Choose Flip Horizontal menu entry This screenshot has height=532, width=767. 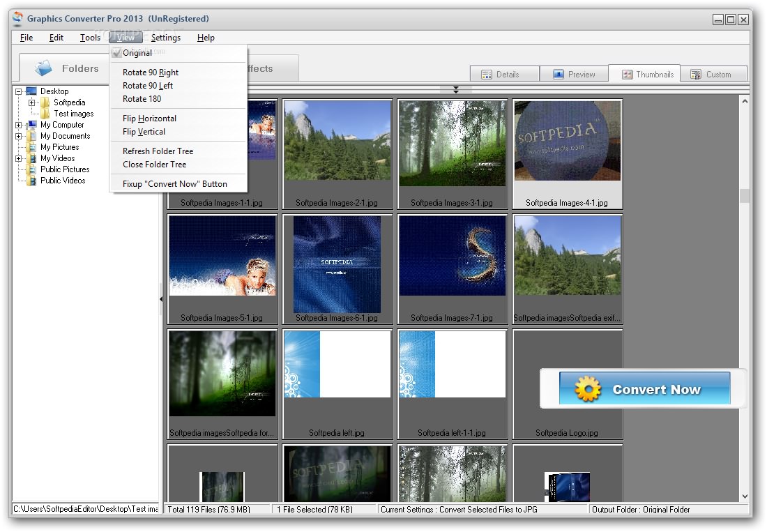tap(179, 119)
